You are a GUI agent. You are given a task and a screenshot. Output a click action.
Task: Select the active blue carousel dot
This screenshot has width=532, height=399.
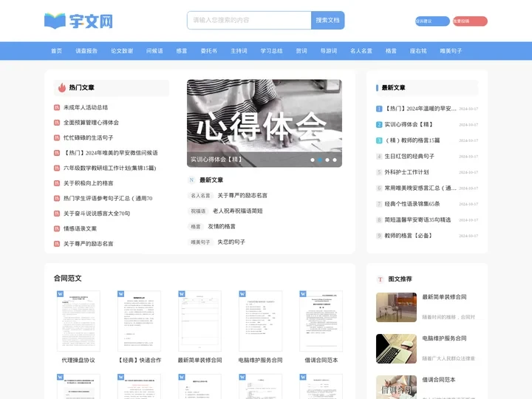point(320,160)
